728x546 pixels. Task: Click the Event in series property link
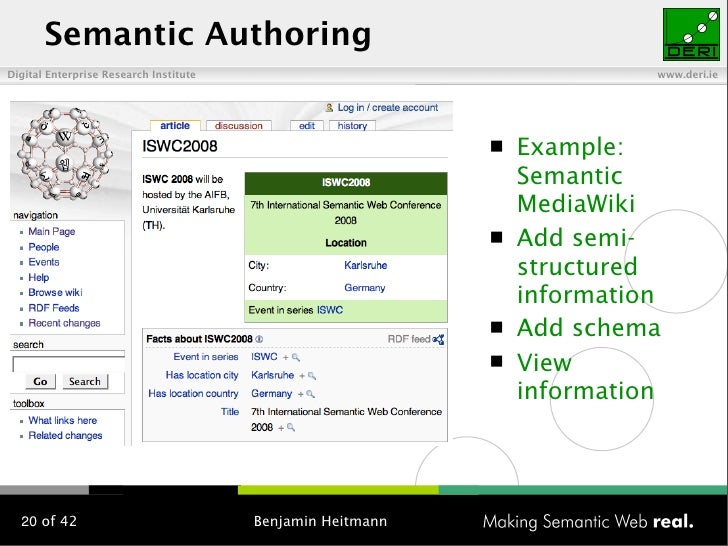[206, 357]
